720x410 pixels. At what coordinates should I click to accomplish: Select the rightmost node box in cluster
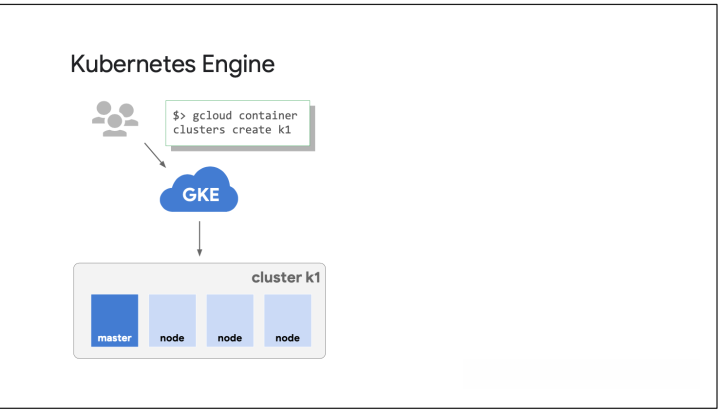[288, 319]
